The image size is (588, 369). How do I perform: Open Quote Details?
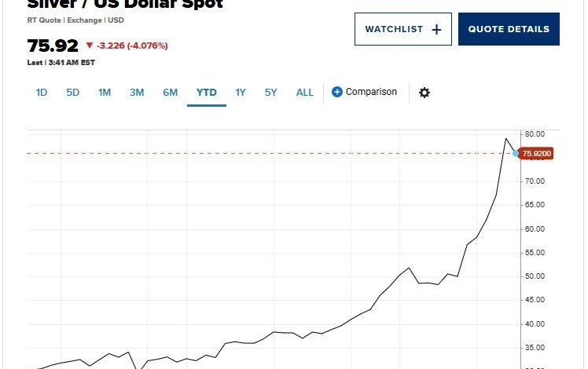(509, 29)
